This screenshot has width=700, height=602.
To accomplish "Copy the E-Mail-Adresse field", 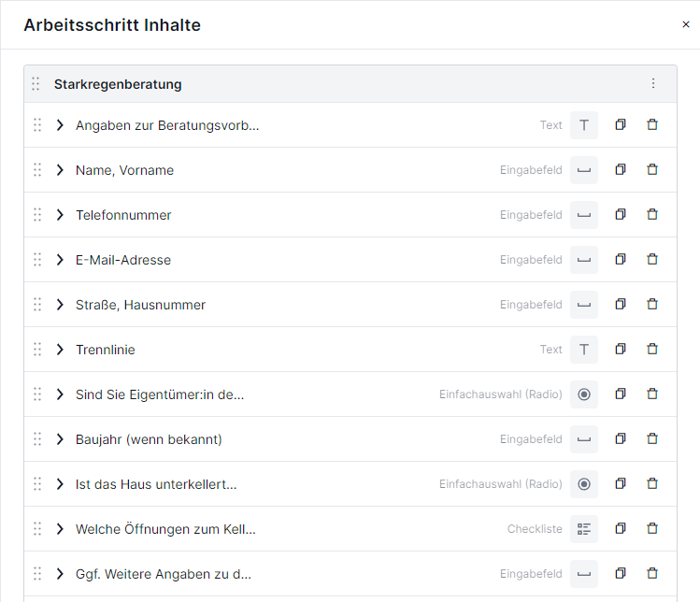I will [621, 260].
